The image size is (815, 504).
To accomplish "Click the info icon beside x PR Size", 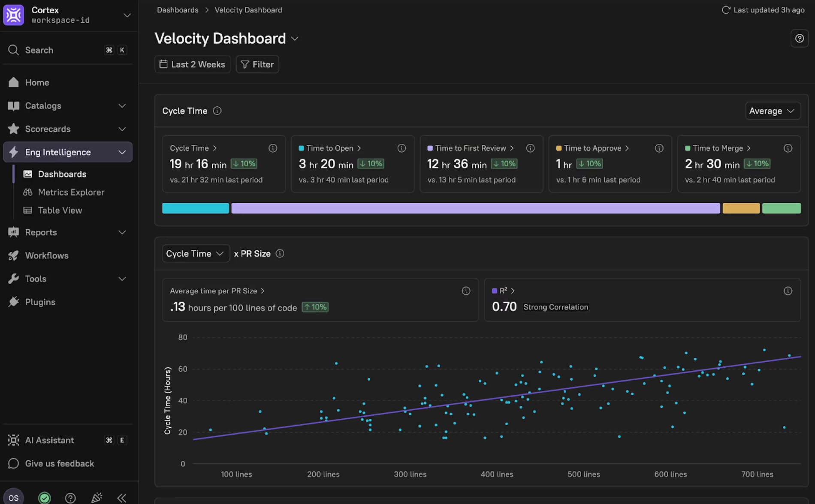I will [x=280, y=254].
